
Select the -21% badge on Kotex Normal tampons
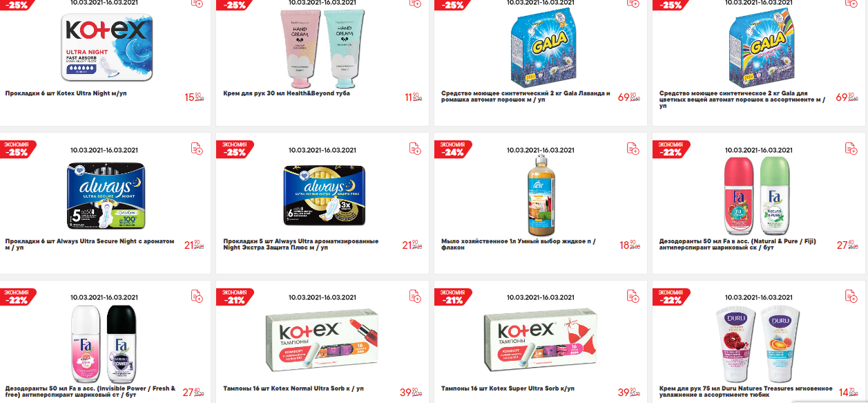pyautogui.click(x=235, y=297)
